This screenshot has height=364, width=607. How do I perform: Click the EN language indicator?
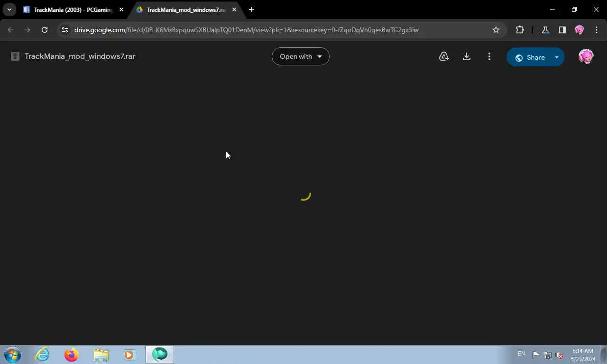(521, 354)
